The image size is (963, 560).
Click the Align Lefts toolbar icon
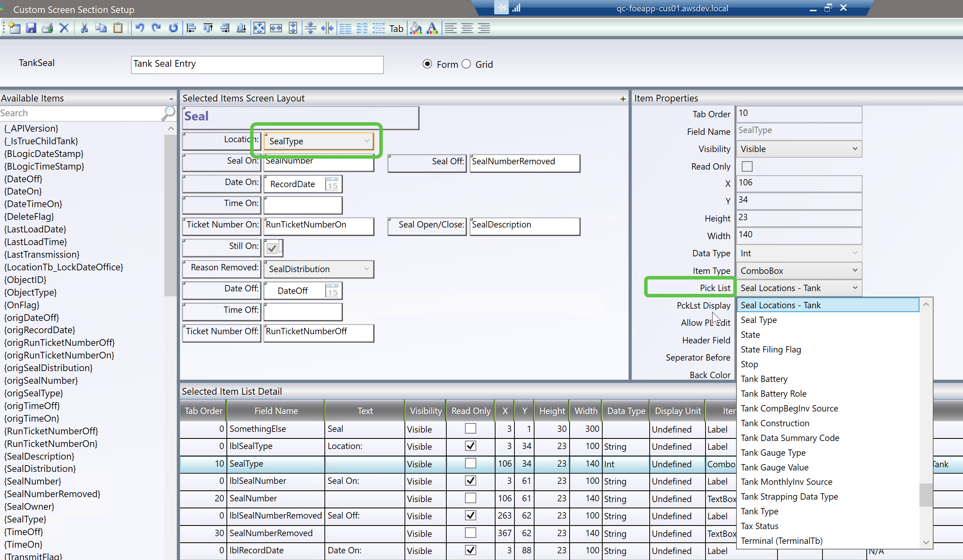coord(191,28)
